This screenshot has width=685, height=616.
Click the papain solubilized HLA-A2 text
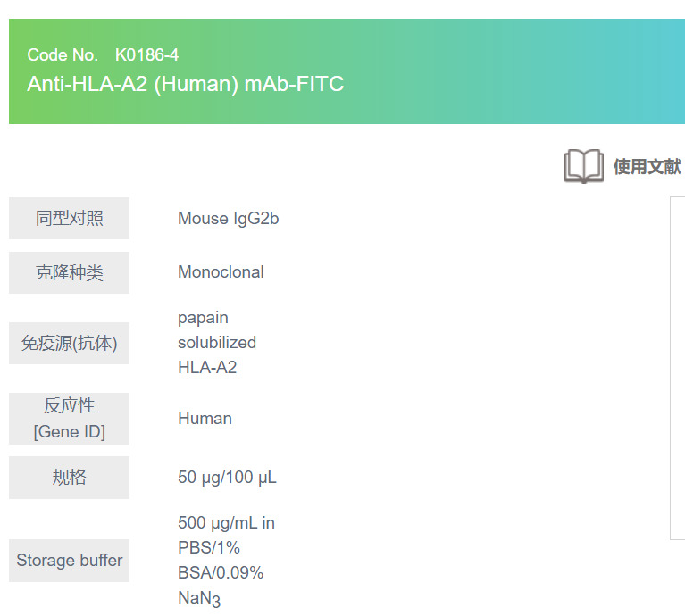coord(216,343)
